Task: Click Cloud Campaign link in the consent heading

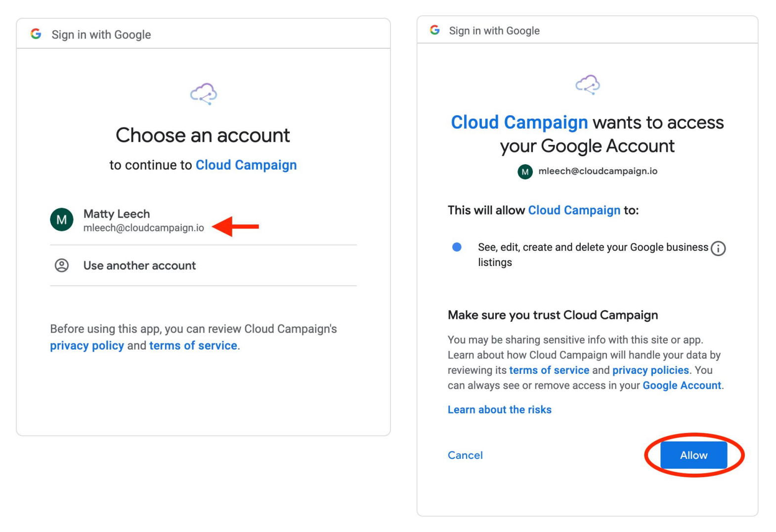Action: pos(519,122)
